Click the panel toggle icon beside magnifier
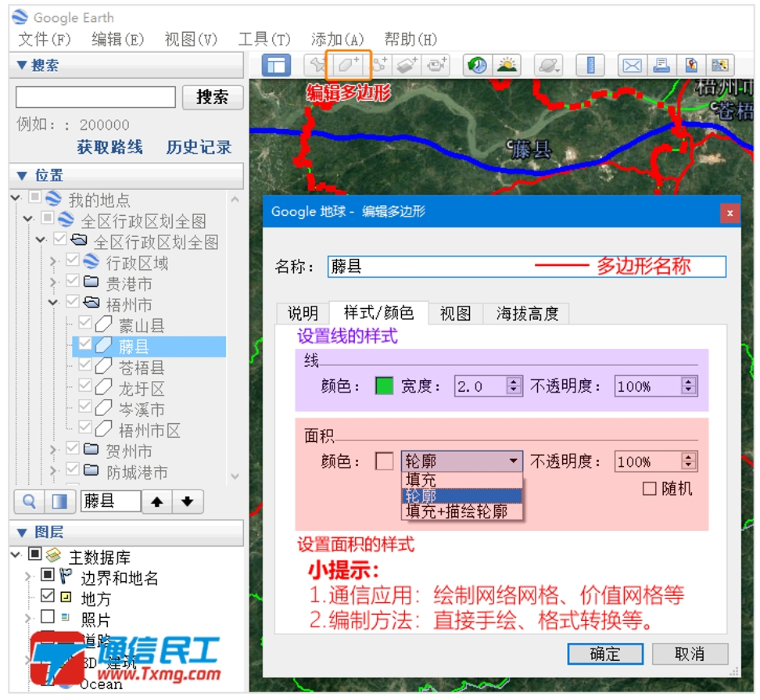The width and height of the screenshot is (760, 700). click(59, 501)
